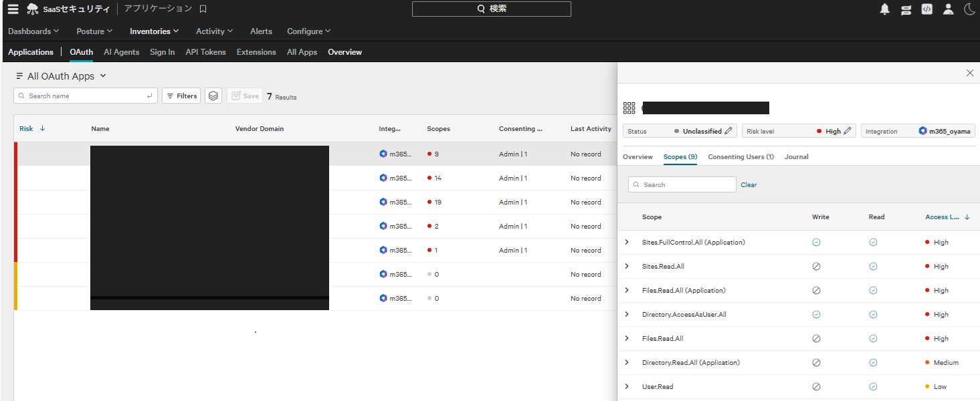Click the notifications bell icon
Screen dimensions: 980x401
[x=884, y=9]
